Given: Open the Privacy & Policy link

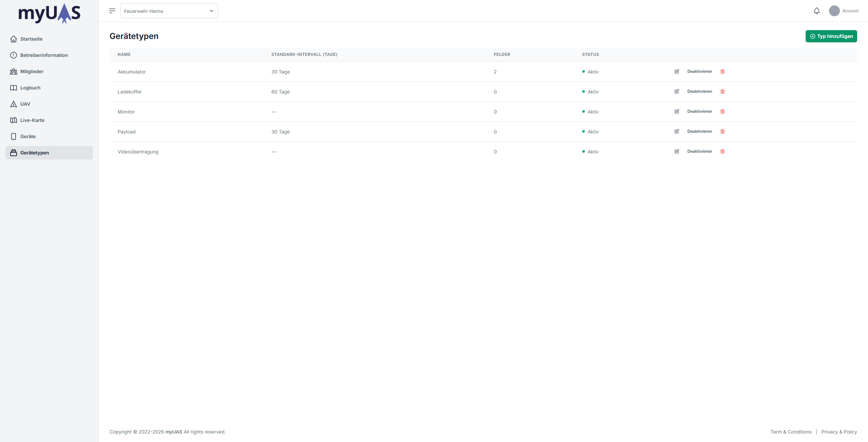Looking at the screenshot, I should [x=839, y=432].
